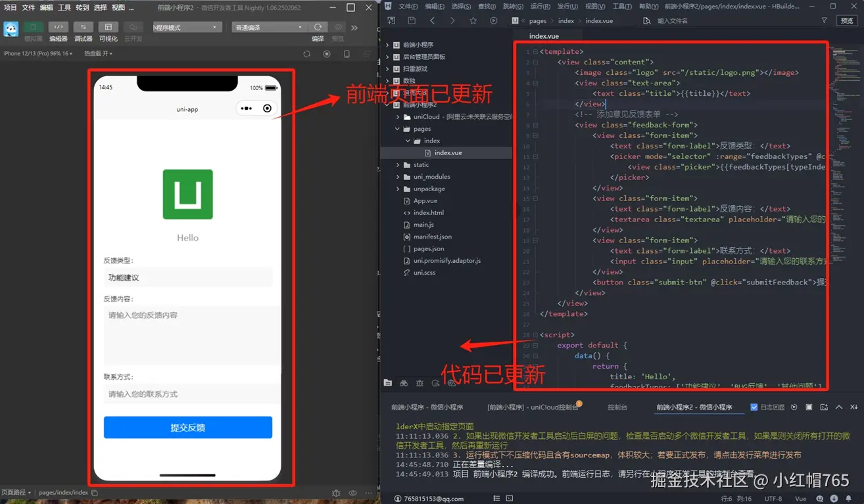Open the 功能建议 feedback type picker
This screenshot has height=504, width=864.
tap(187, 277)
